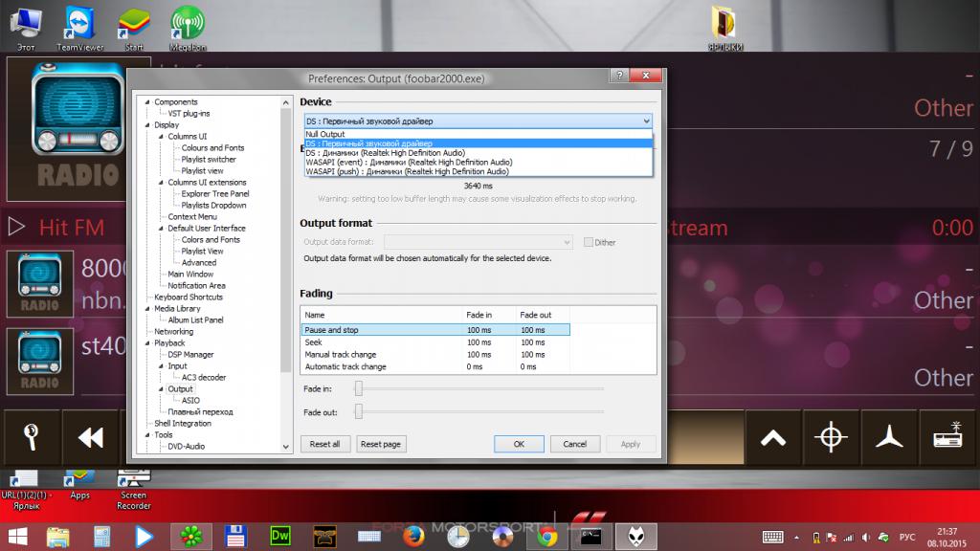Click the three-blade propeller icon
Screen dimensions: 980x551
coord(889,438)
